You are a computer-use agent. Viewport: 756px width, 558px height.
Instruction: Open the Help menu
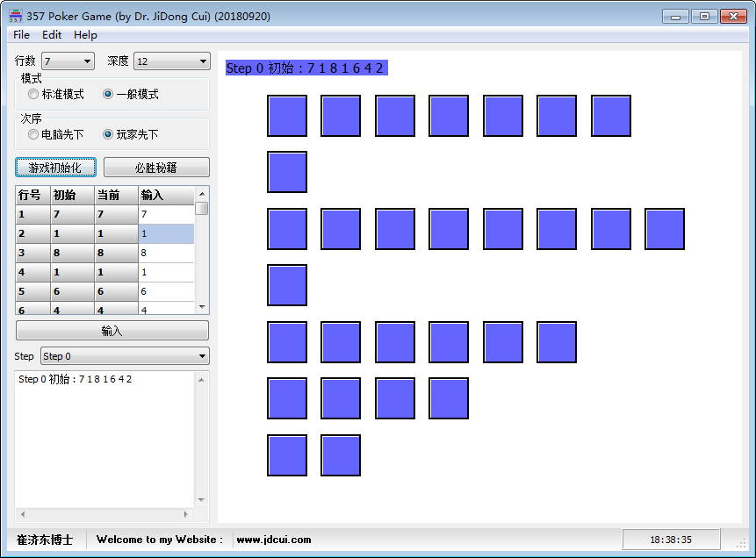pos(85,35)
